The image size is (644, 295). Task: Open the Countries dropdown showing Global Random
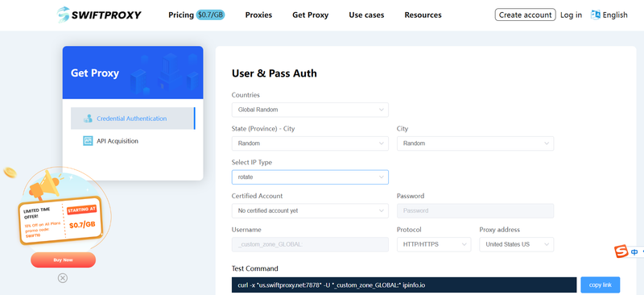pos(310,110)
